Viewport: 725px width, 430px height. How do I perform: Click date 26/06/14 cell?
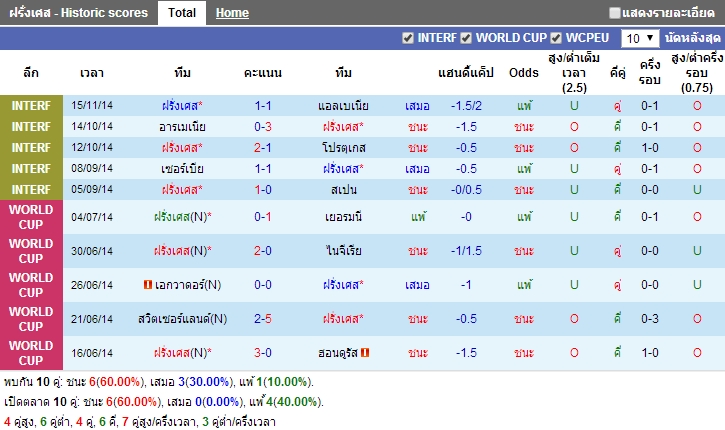coord(92,285)
